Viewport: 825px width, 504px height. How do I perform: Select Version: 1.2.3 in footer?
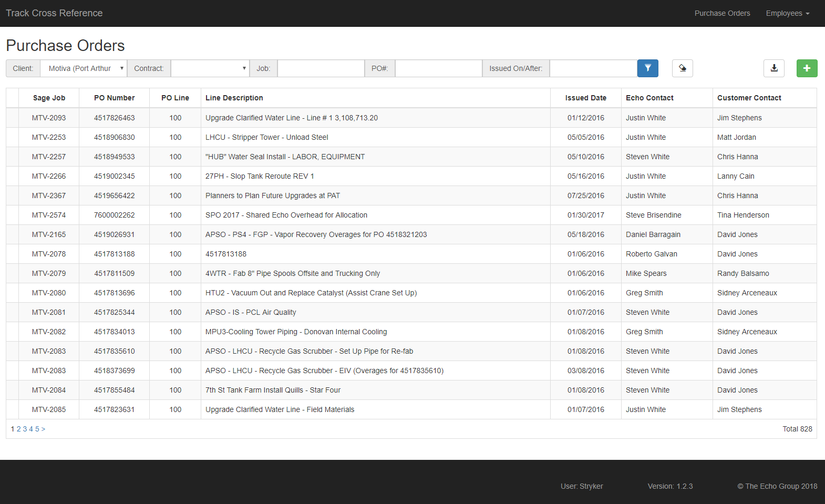click(x=670, y=486)
